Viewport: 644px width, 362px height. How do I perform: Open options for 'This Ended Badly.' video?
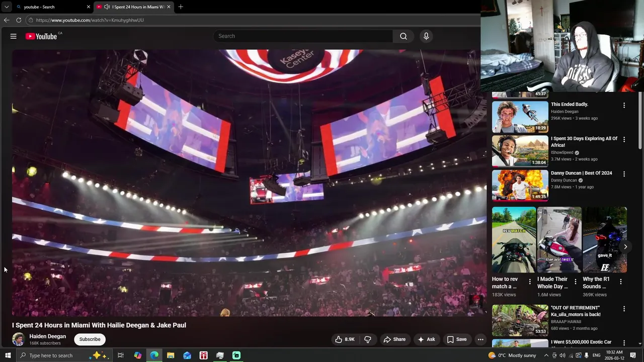(624, 106)
